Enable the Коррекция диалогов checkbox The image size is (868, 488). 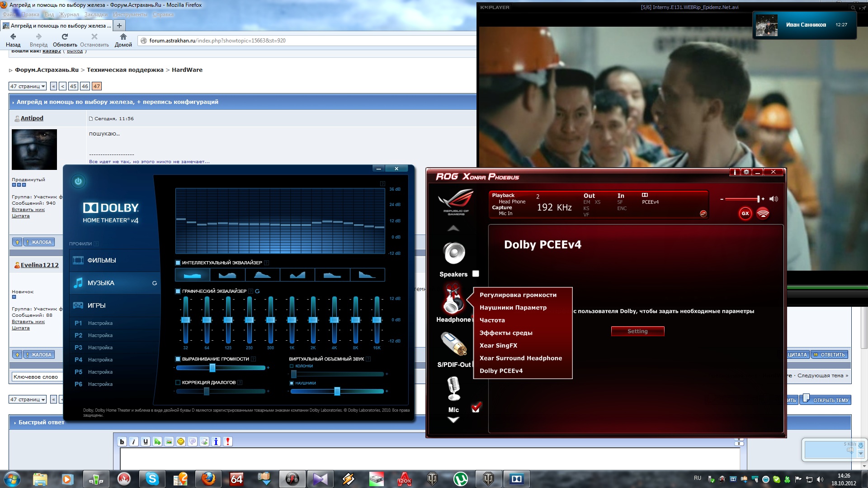coord(178,382)
